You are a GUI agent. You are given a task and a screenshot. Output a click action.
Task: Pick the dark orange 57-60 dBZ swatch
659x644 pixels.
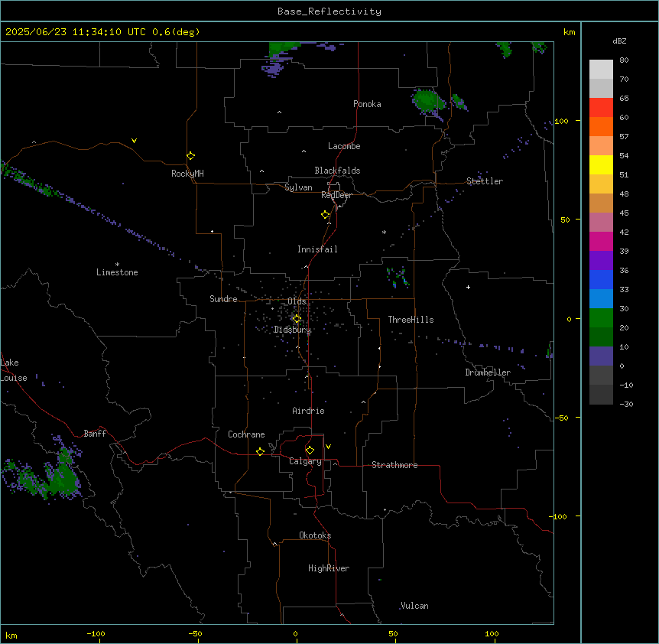click(x=601, y=126)
